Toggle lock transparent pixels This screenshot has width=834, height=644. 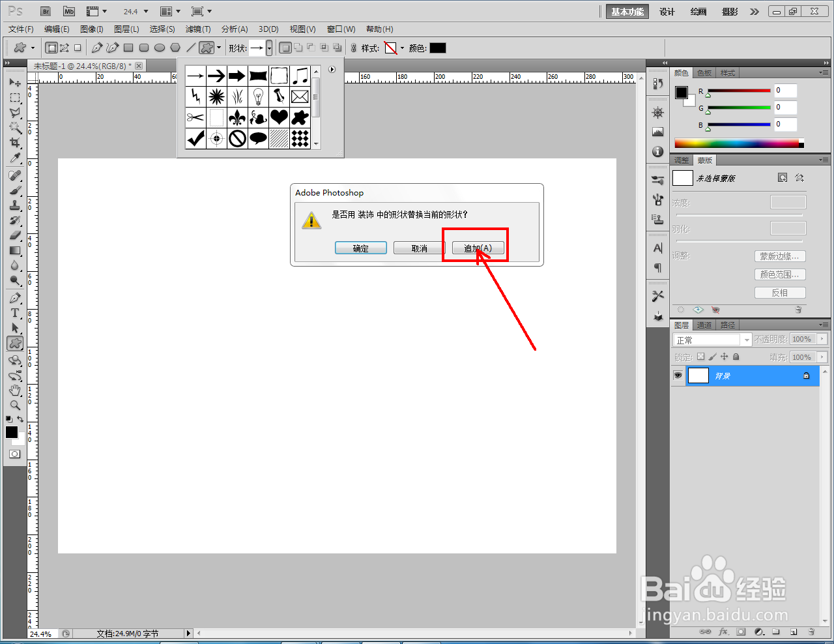(x=700, y=357)
